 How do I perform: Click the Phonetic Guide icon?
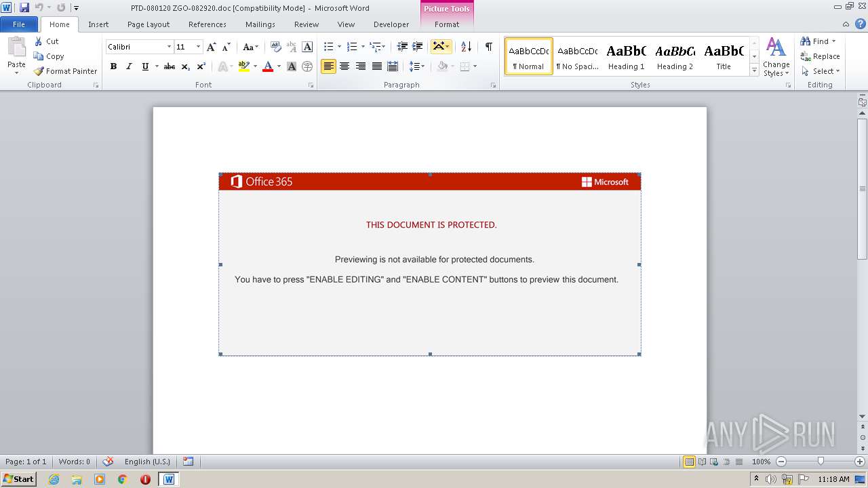[292, 47]
